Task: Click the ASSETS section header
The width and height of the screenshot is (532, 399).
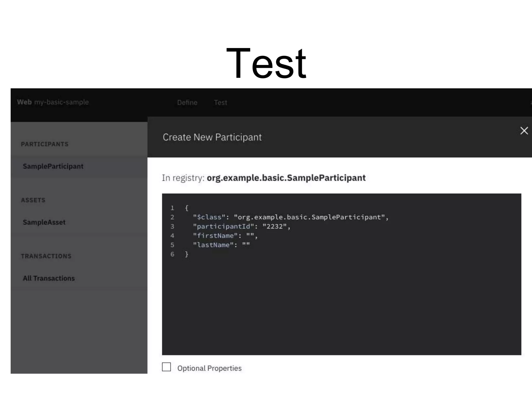Action: tap(33, 200)
